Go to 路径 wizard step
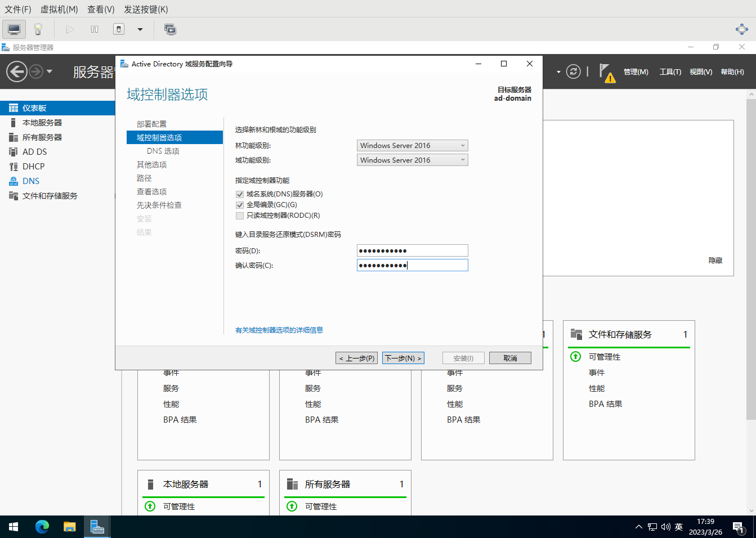The height and width of the screenshot is (538, 756). tap(144, 178)
